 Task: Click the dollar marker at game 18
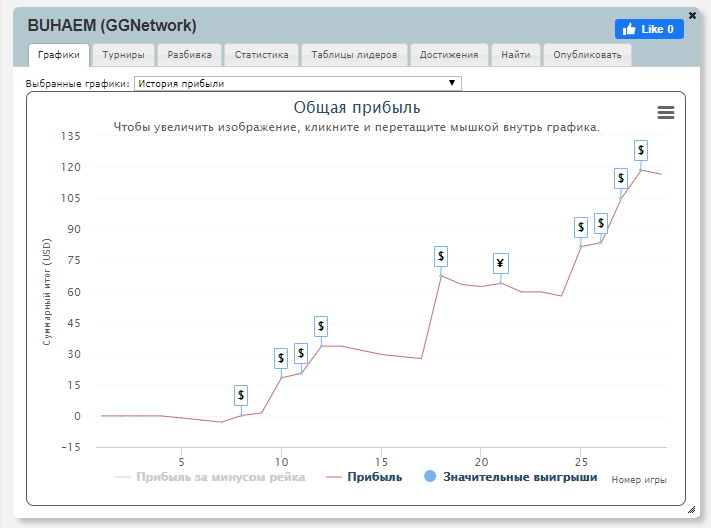tap(441, 256)
